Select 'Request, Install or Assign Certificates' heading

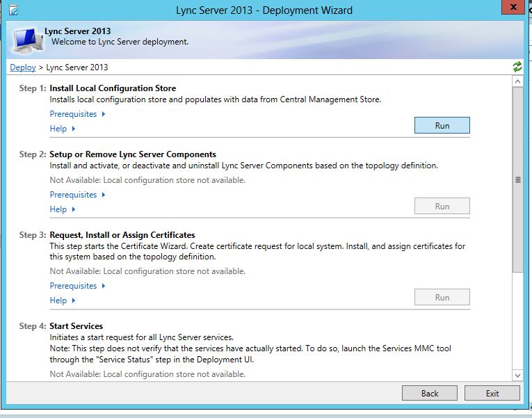coord(122,235)
